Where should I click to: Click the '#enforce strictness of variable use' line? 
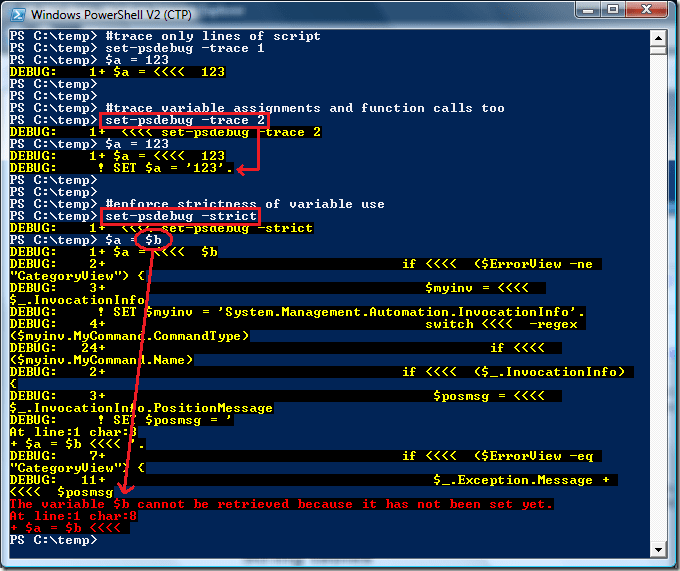245,204
